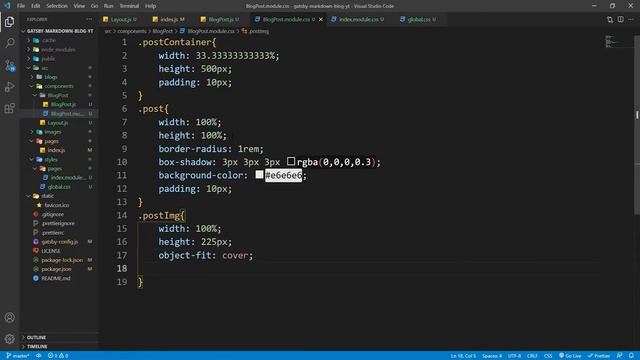Expand the blogs folder
The height and width of the screenshot is (360, 640).
(51, 77)
